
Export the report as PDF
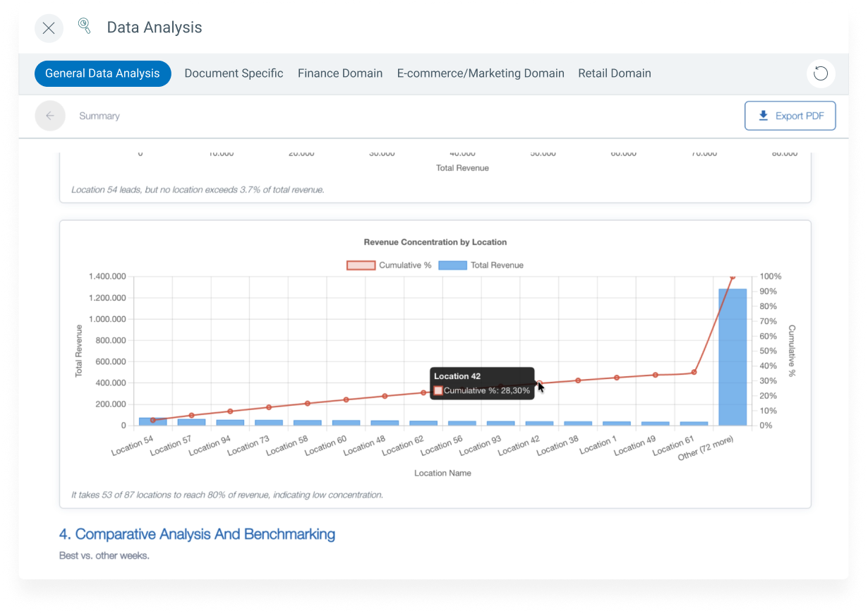pos(790,116)
